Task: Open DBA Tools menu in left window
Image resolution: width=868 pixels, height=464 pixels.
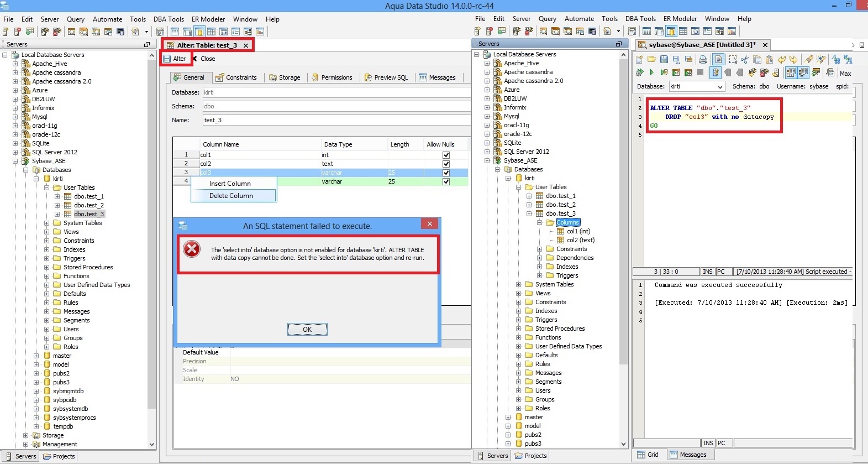Action: point(169,19)
